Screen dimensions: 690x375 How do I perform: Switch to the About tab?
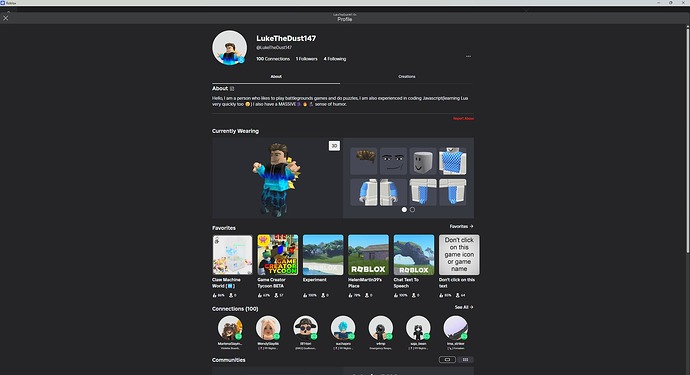[276, 77]
